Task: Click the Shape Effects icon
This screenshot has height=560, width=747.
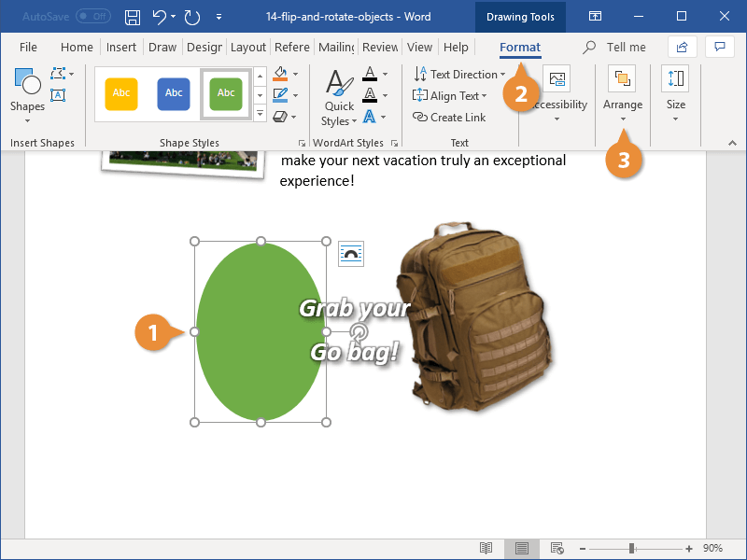Action: (x=280, y=116)
